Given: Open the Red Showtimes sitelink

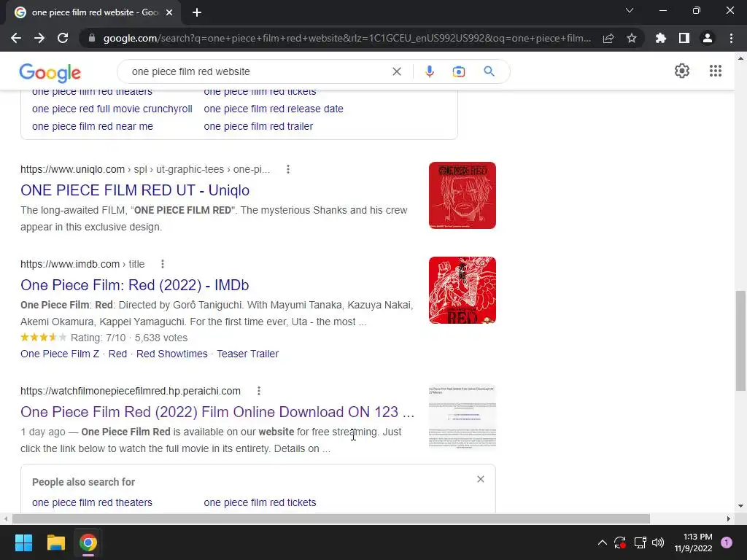Looking at the screenshot, I should pos(172,354).
